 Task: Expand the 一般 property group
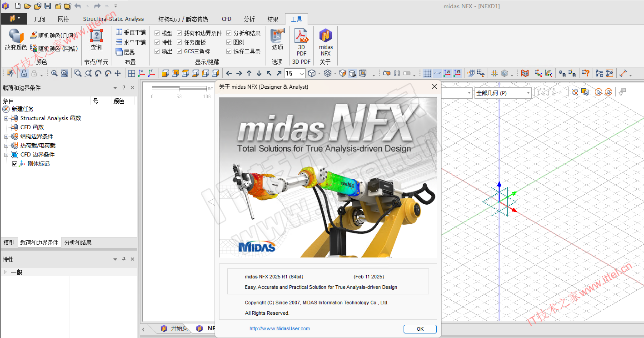5,272
